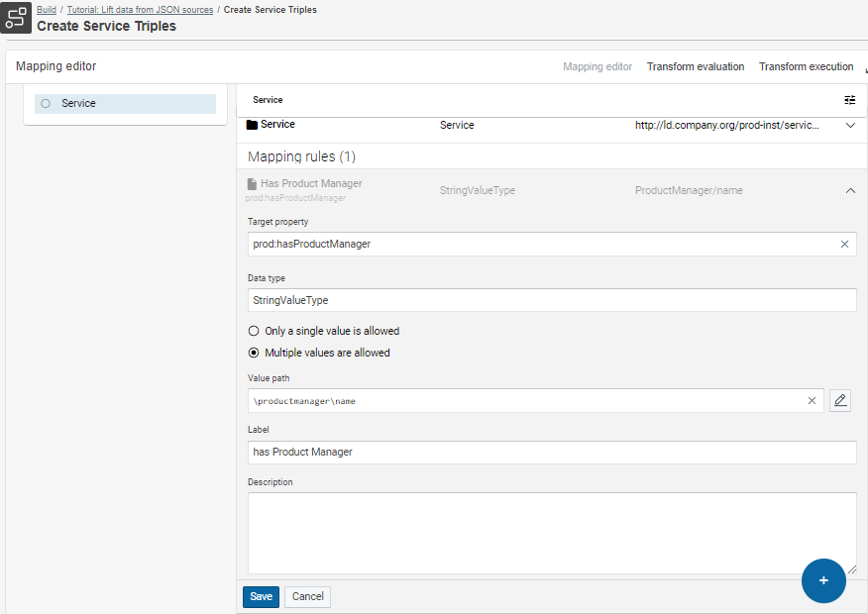This screenshot has height=614, width=868.
Task: Select Only a single value is allowed
Action: pyautogui.click(x=254, y=331)
